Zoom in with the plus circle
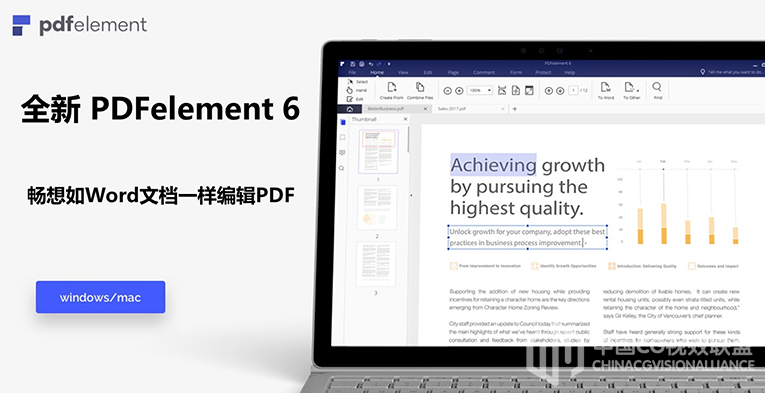The image size is (766, 393). point(459,91)
